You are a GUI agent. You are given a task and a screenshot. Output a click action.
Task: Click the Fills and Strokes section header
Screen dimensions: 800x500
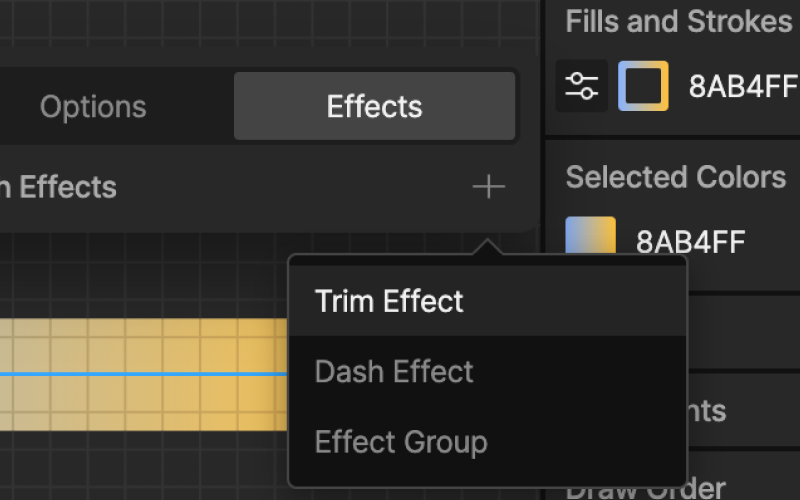coord(679,21)
